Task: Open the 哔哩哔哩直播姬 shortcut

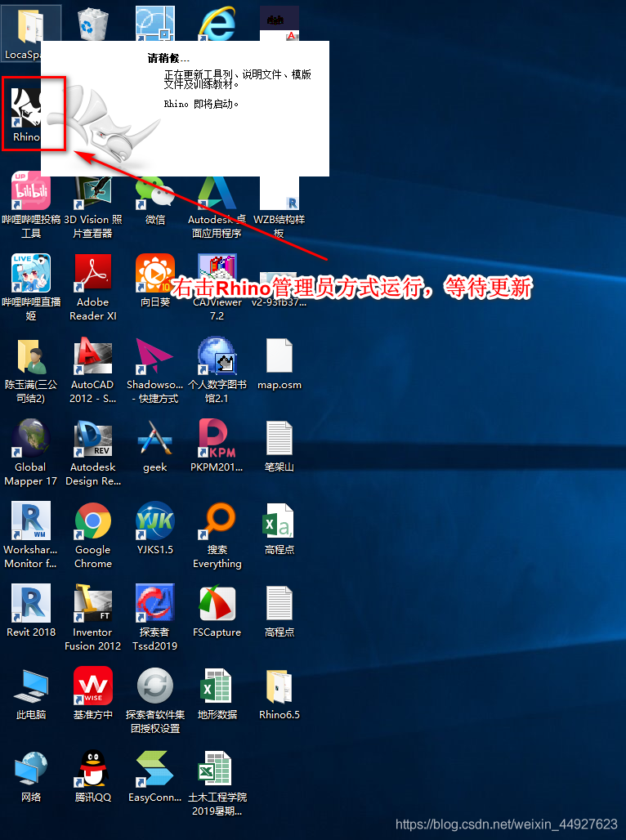Action: [x=31, y=287]
